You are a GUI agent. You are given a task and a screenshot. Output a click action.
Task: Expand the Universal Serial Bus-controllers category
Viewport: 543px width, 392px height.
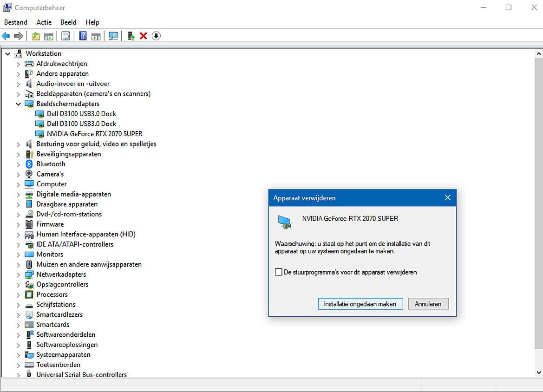19,375
